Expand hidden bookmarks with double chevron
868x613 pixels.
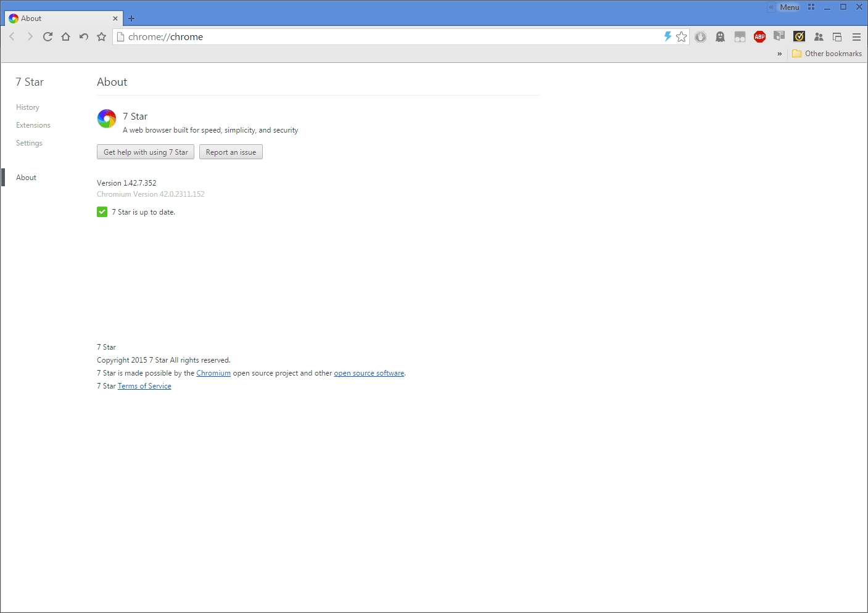[x=779, y=54]
